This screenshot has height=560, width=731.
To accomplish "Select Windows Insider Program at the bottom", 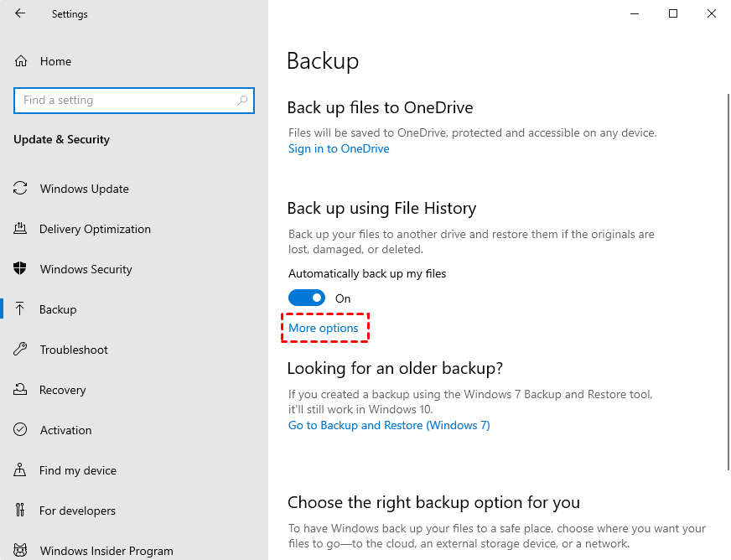I will pos(106,551).
